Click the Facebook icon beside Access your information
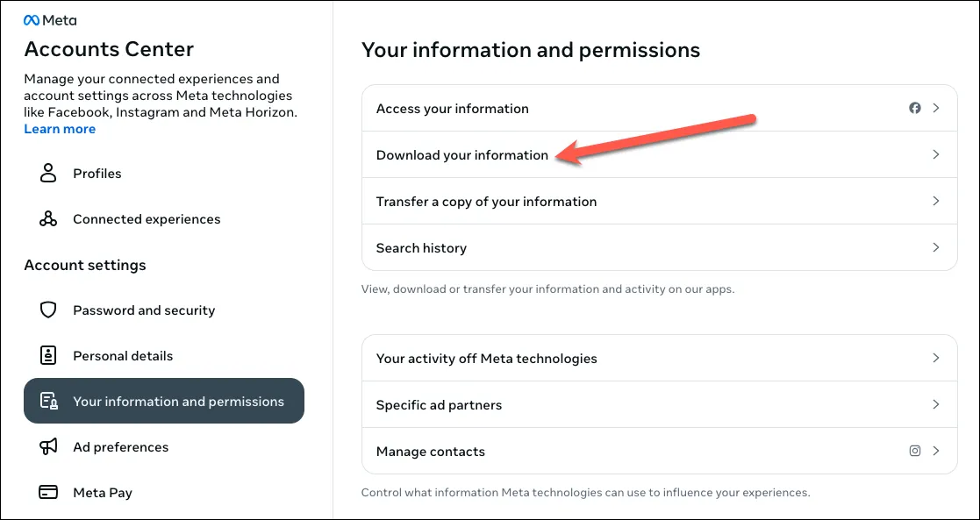The width and height of the screenshot is (980, 520). click(x=915, y=109)
